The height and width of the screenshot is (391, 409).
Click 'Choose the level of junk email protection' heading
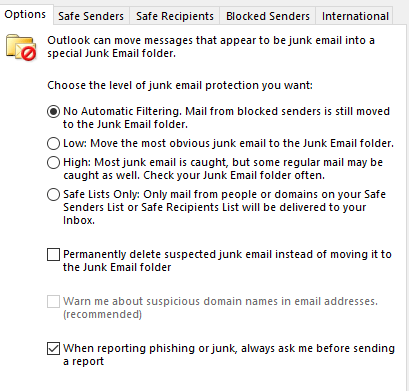click(180, 85)
